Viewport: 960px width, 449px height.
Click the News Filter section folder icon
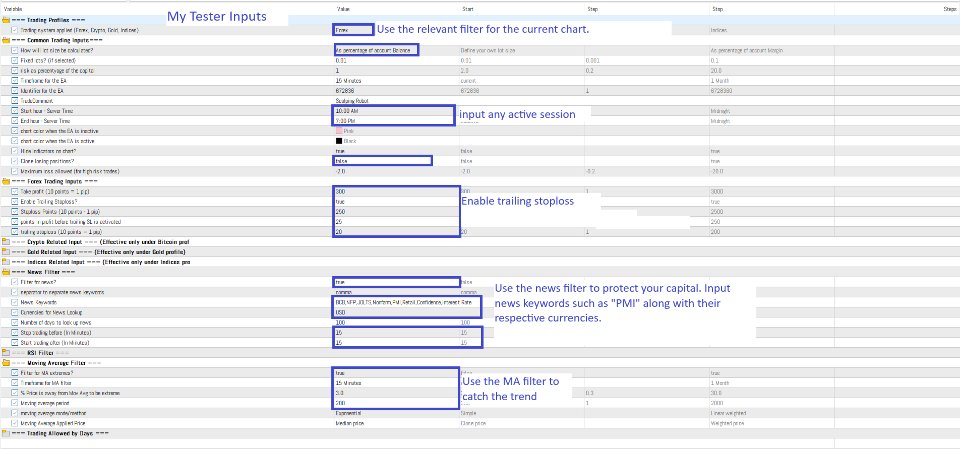pyautogui.click(x=5, y=271)
